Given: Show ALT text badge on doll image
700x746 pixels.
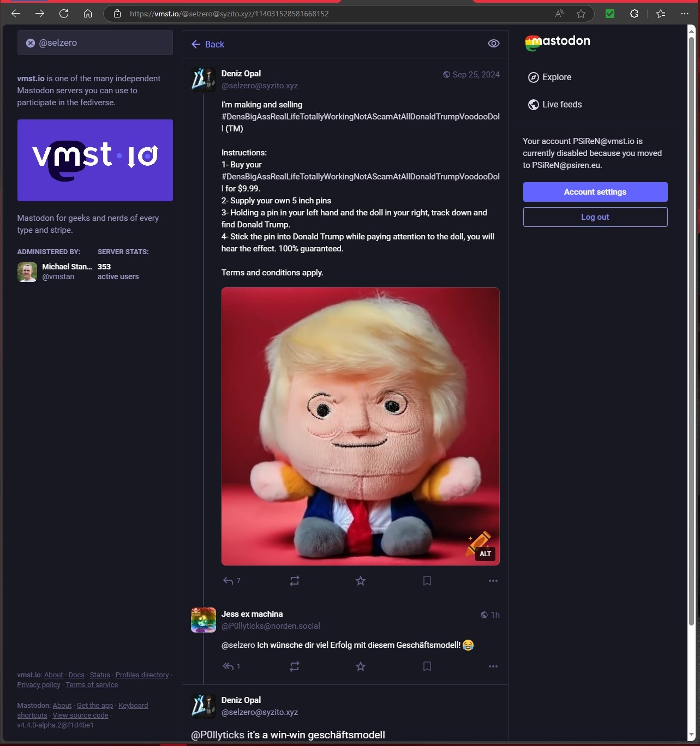Looking at the screenshot, I should pos(485,554).
